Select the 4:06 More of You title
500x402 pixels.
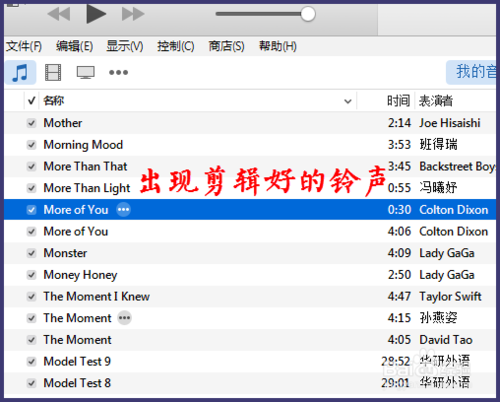click(x=76, y=231)
